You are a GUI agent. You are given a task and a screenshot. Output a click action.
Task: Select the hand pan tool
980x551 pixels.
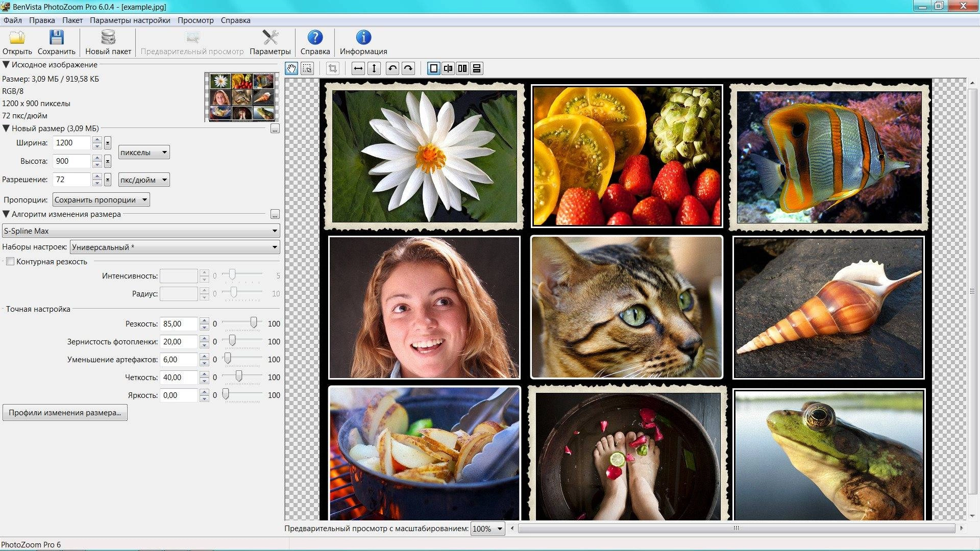click(x=291, y=68)
